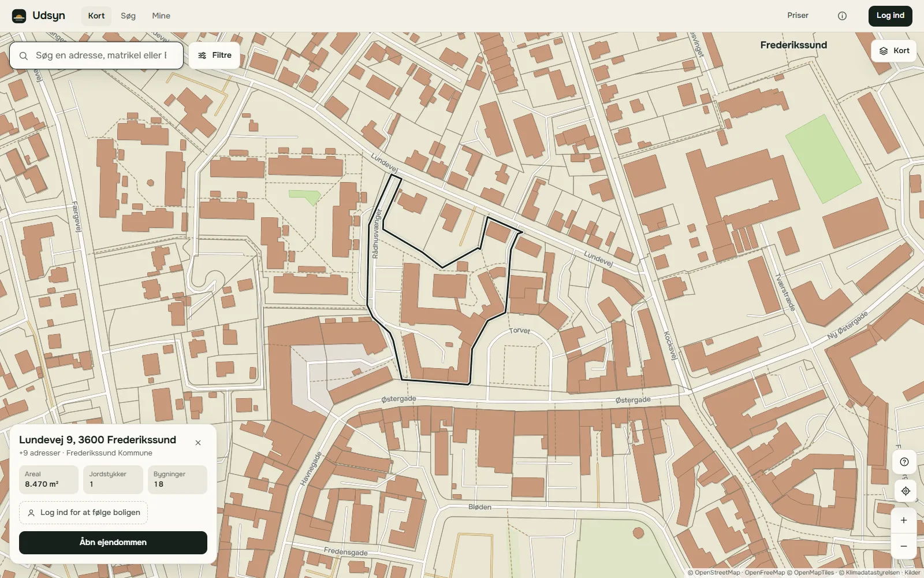Switch to the Søg tab
The width and height of the screenshot is (924, 578).
(128, 16)
